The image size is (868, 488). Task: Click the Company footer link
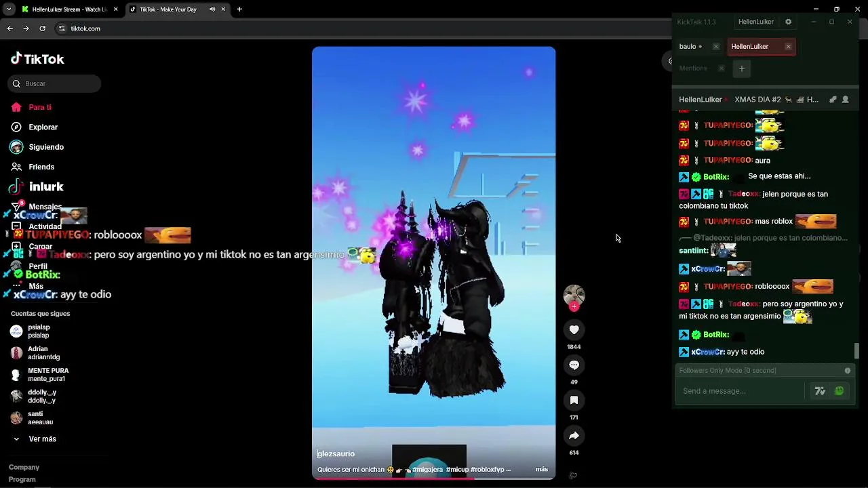[24, 467]
